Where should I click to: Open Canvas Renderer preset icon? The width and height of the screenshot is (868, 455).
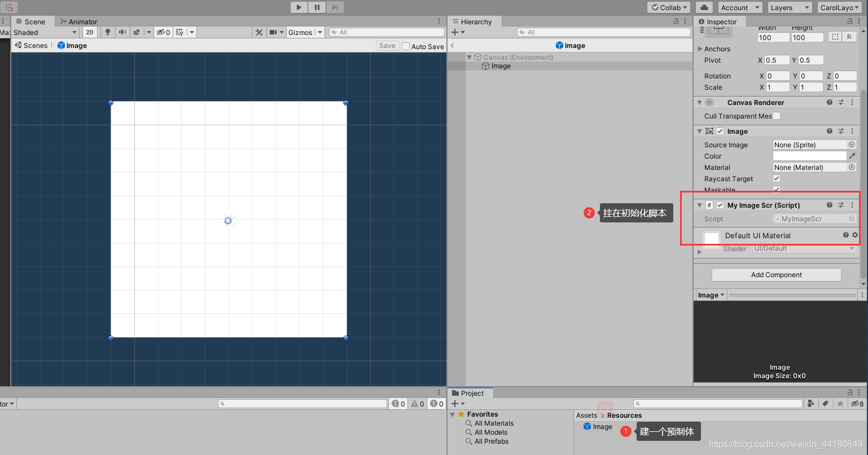pos(841,103)
